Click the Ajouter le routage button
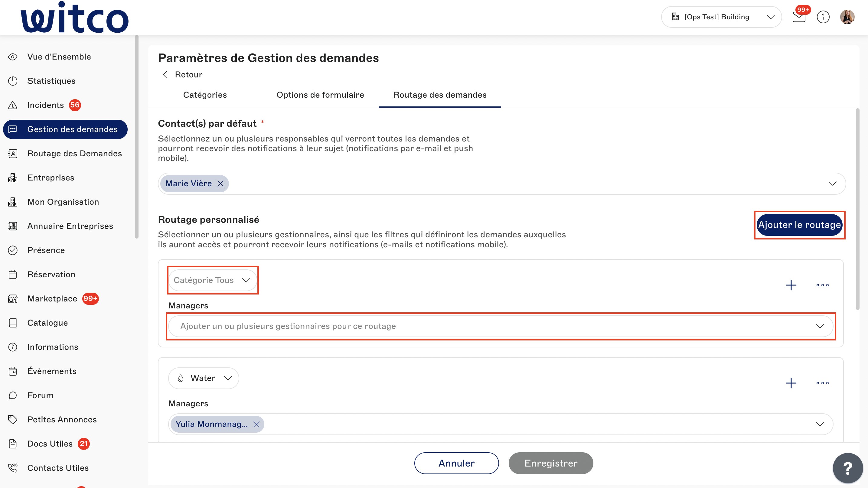868x488 pixels. point(799,225)
